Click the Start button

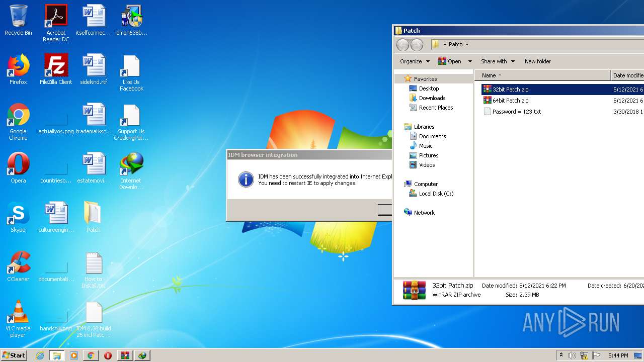click(x=14, y=355)
